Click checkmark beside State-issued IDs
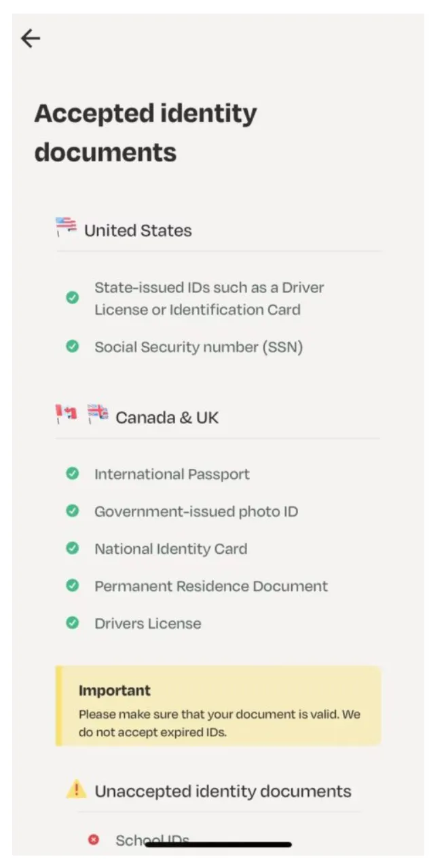The image size is (446, 868). pyautogui.click(x=72, y=297)
